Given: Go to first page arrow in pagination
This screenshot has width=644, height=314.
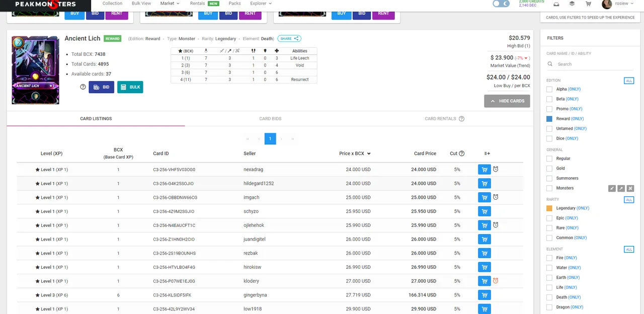Looking at the screenshot, I should [x=248, y=138].
